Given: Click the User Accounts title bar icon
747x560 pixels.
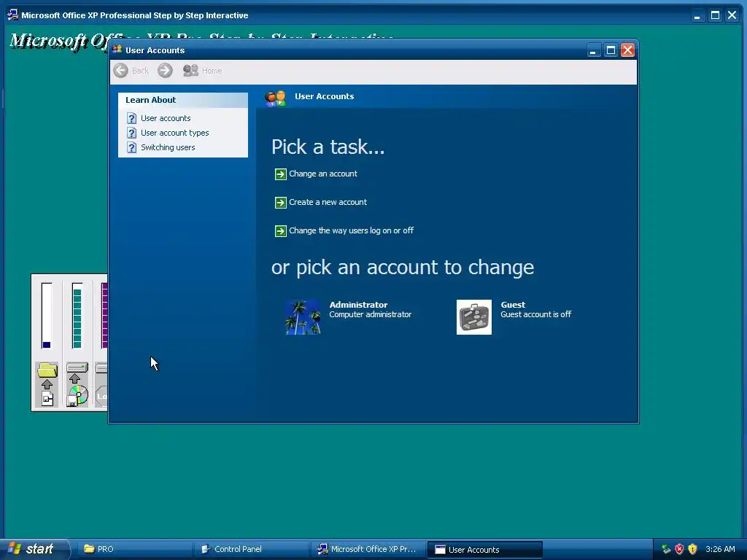Looking at the screenshot, I should (x=117, y=50).
